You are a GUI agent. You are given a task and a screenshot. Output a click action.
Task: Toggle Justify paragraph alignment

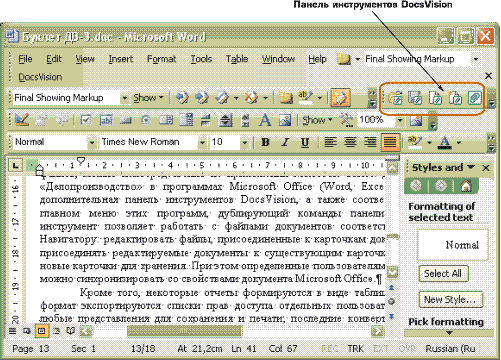coord(390,142)
